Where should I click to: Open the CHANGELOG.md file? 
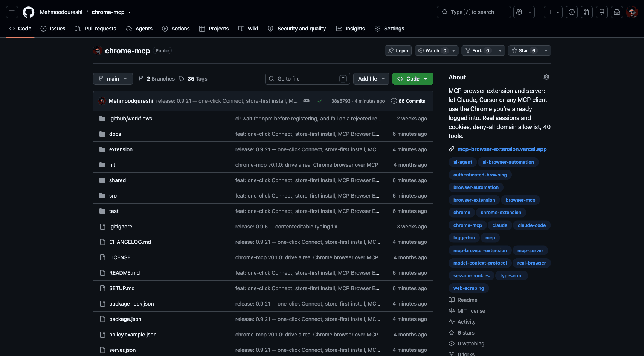pos(130,242)
